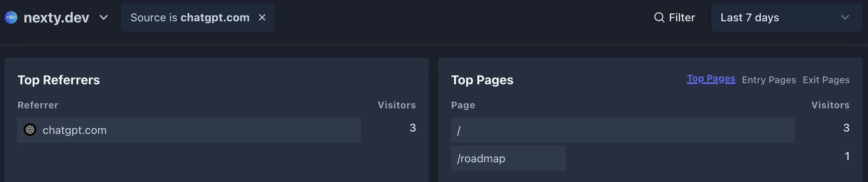Click the Page column header

pyautogui.click(x=463, y=105)
